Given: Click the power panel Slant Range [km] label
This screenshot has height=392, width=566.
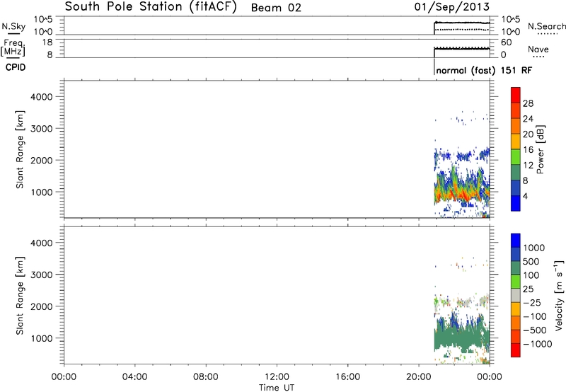Looking at the screenshot, I should (20, 149).
